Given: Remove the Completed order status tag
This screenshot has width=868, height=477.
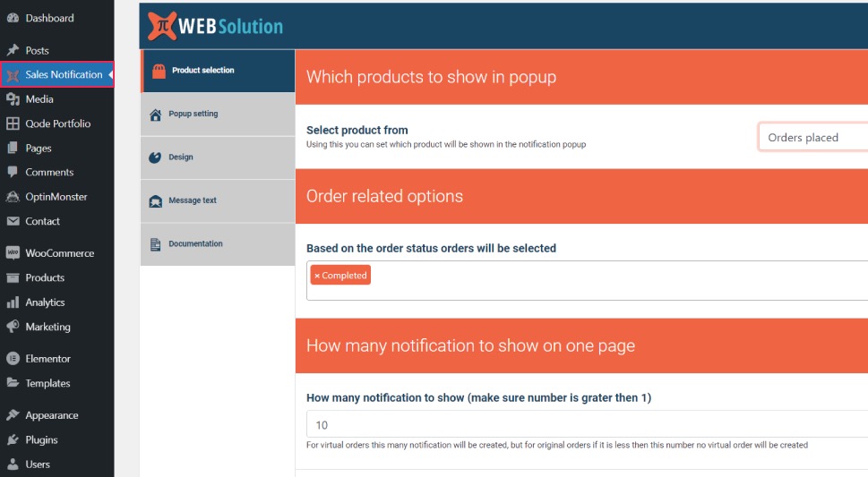Looking at the screenshot, I should click(x=317, y=276).
